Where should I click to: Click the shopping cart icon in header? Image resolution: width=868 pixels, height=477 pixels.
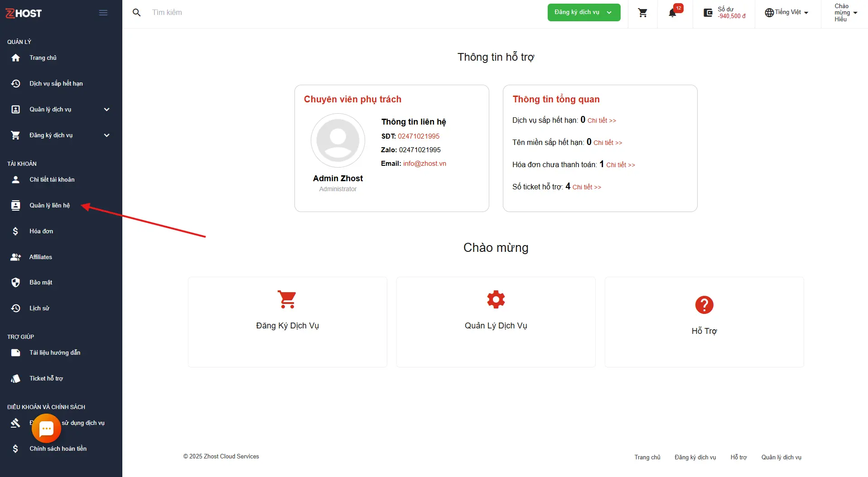(x=642, y=13)
